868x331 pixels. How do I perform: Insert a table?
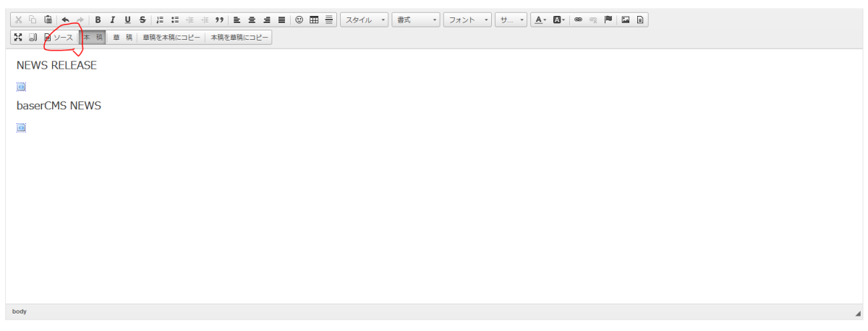point(314,20)
